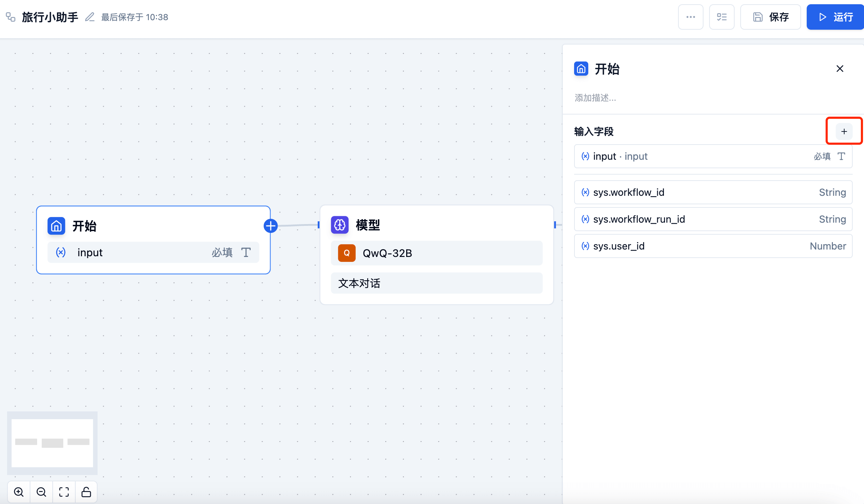Save the workflow with 保存 button

tap(771, 17)
